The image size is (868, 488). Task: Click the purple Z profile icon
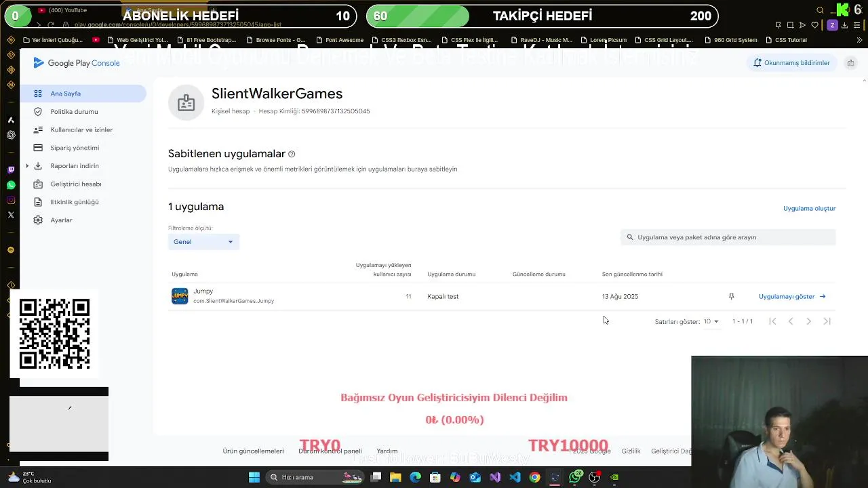click(x=832, y=25)
